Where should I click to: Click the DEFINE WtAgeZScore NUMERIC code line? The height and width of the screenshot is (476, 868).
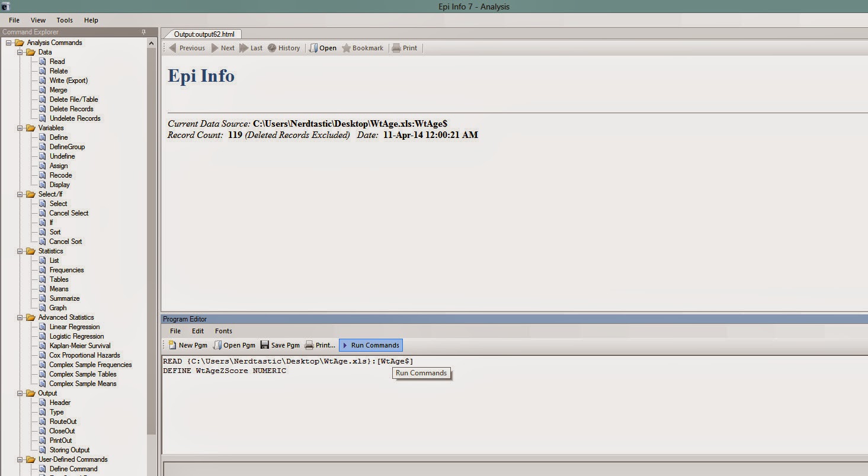click(225, 371)
